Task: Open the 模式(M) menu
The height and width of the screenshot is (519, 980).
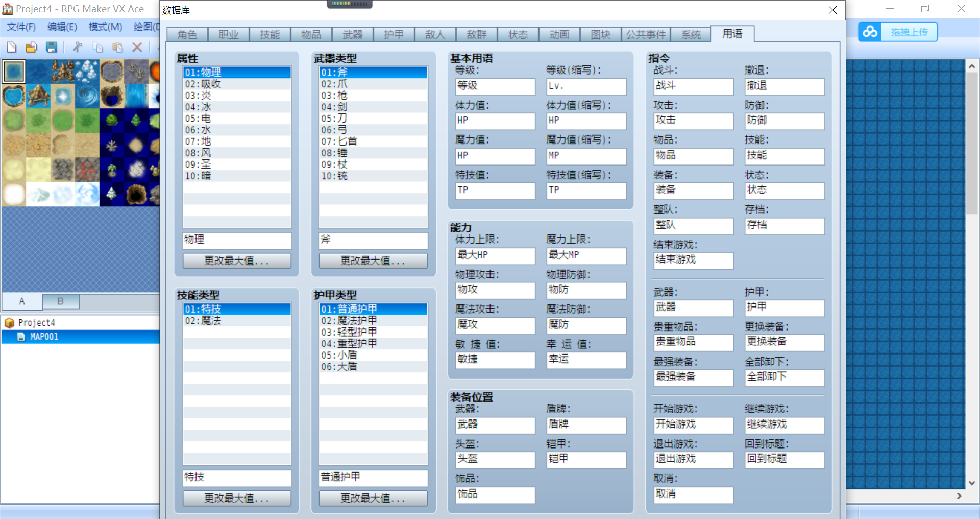Action: (x=106, y=27)
